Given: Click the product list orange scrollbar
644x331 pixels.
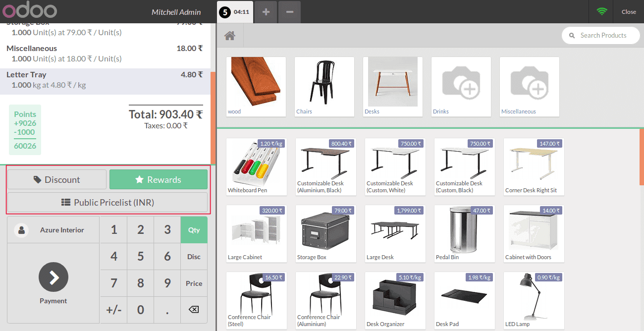Looking at the screenshot, I should (x=642, y=156).
